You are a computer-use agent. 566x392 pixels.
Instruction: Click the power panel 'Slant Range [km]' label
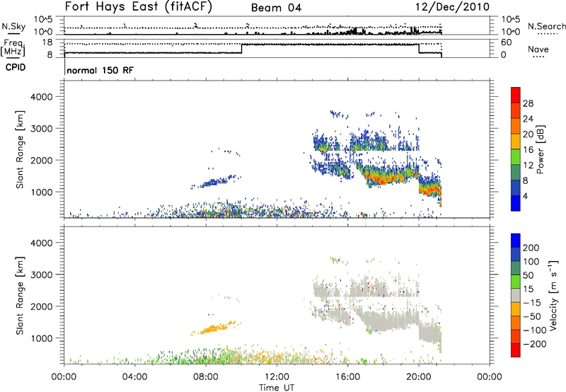(20, 149)
